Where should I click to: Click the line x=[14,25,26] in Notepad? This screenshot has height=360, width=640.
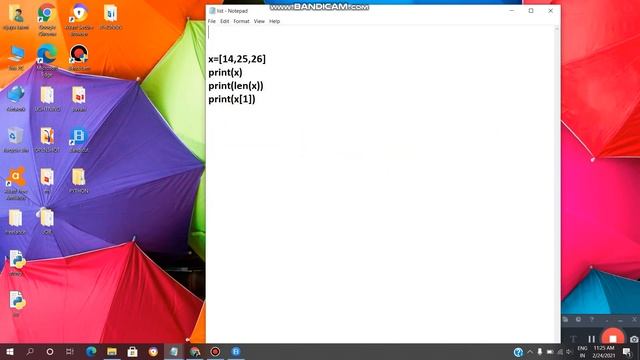point(237,59)
